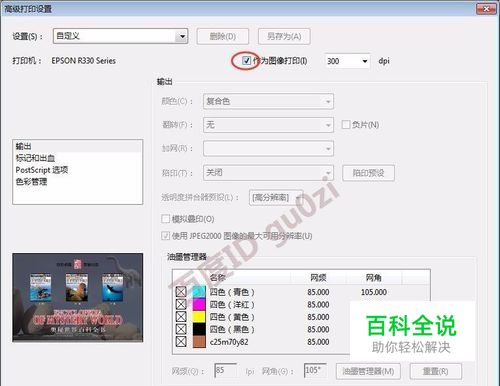Toggle 使用 JPEG2000 图像的最大可用分辨率 checkbox
This screenshot has width=500, height=386.
point(165,236)
